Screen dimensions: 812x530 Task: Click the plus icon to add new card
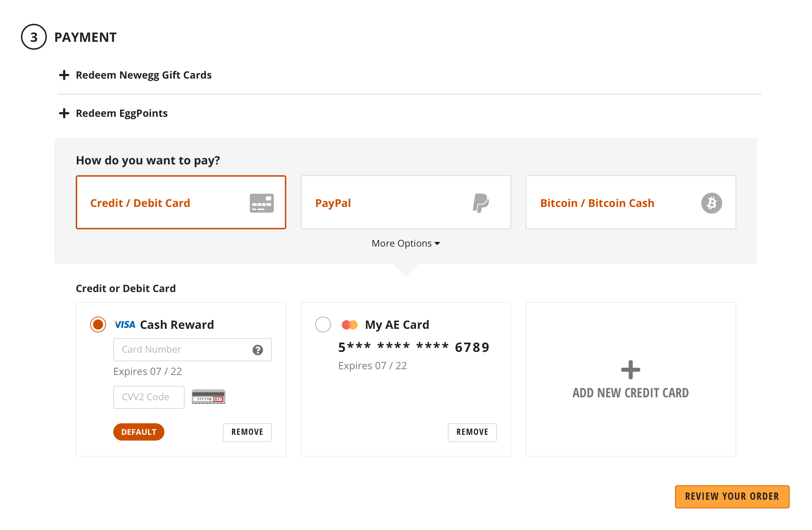[x=631, y=370]
